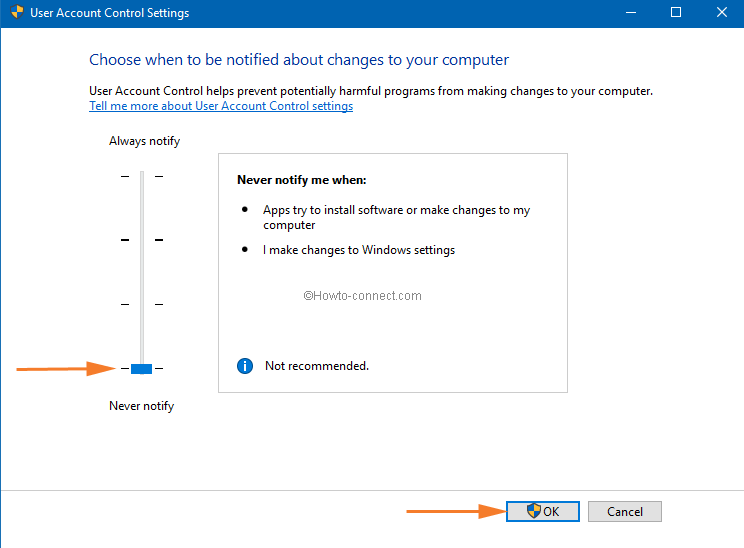Minimize the User Account Control Settings window
Viewport: 744px width, 548px height.
coord(631,13)
